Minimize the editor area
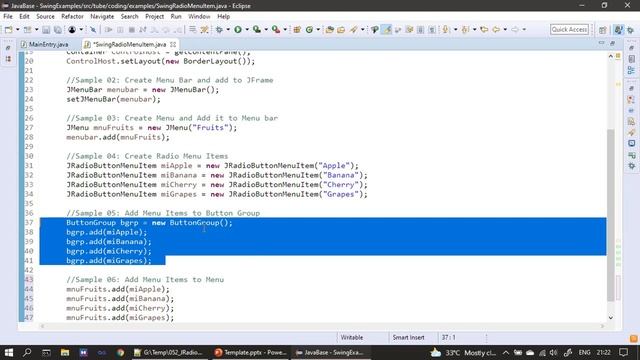The height and width of the screenshot is (360, 640). (602, 43)
